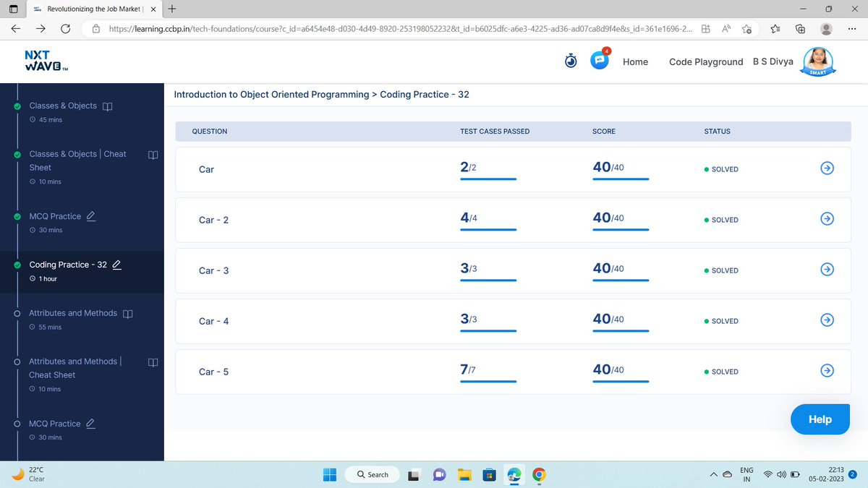
Task: Open the Car question row title
Action: [206, 169]
